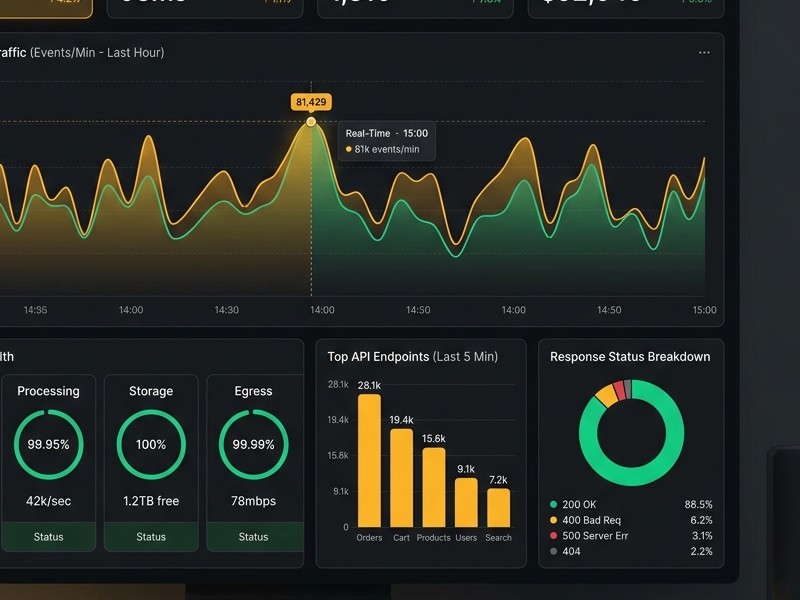Select the Search bar in API chart
Image resolution: width=800 pixels, height=600 pixels.
[498, 508]
